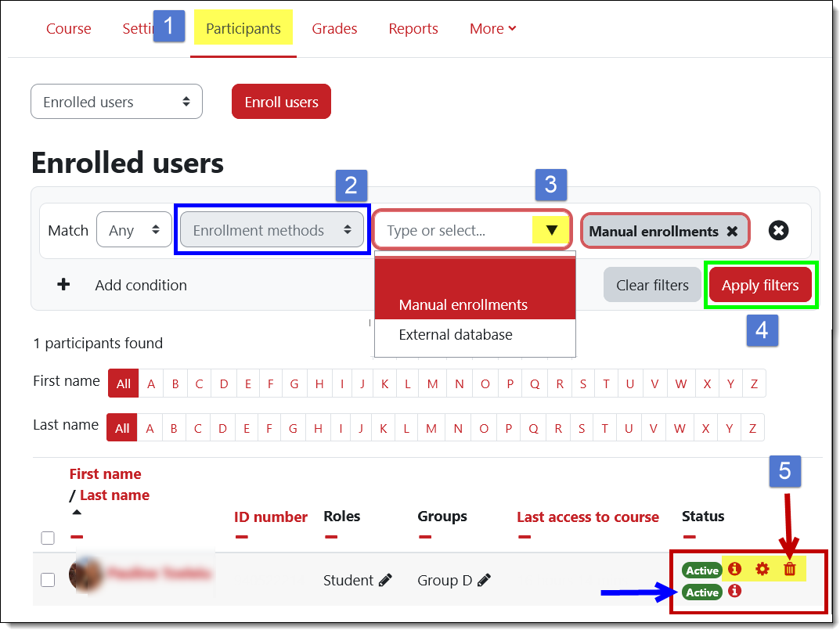View second enrollment info icon
This screenshot has height=630, width=840.
coord(734,590)
